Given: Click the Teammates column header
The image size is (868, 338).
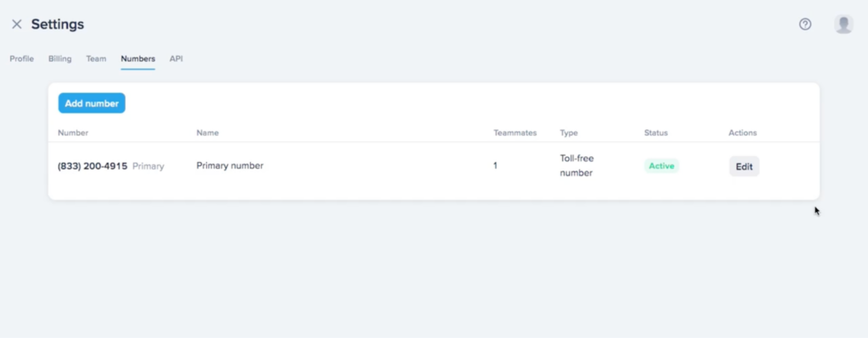Looking at the screenshot, I should pyautogui.click(x=515, y=133).
